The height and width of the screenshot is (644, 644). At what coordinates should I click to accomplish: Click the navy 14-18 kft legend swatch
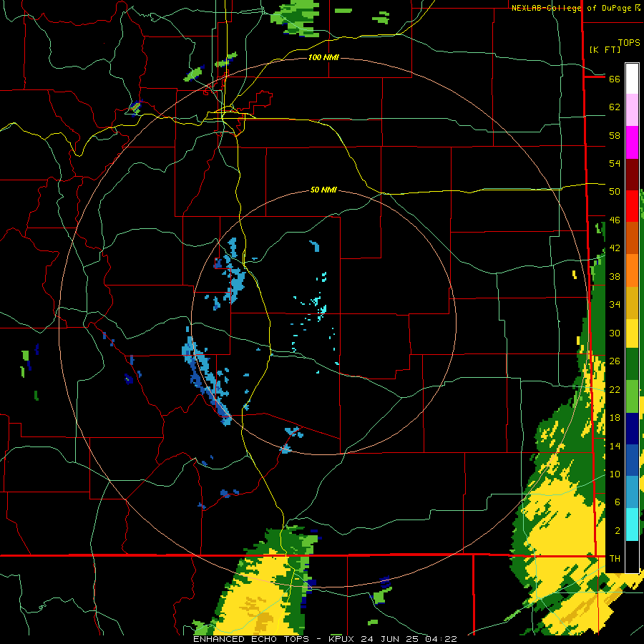632,429
